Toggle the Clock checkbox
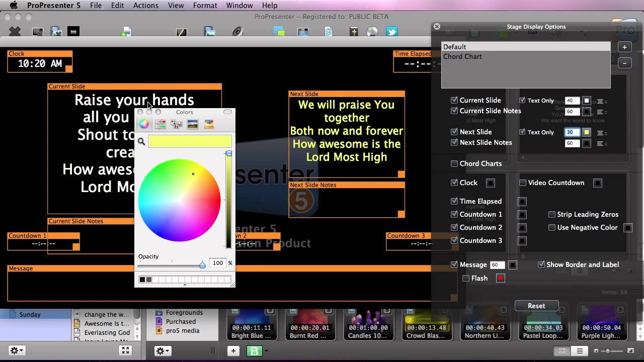The width and height of the screenshot is (644, 362). 454,183
